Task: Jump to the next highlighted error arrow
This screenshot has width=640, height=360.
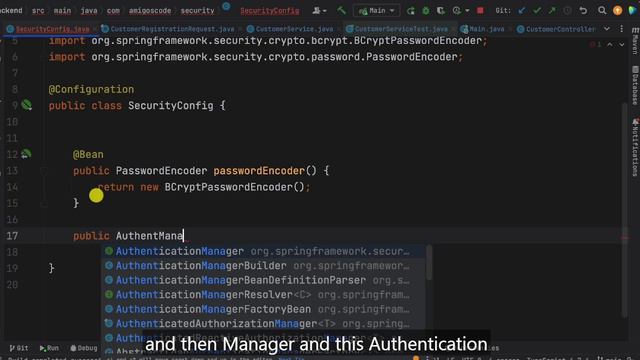Action: tap(622, 44)
